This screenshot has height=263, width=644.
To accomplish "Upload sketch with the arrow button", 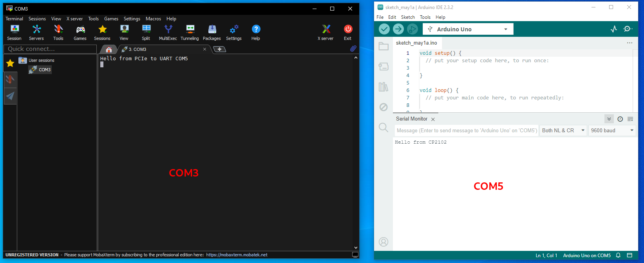I will (398, 29).
